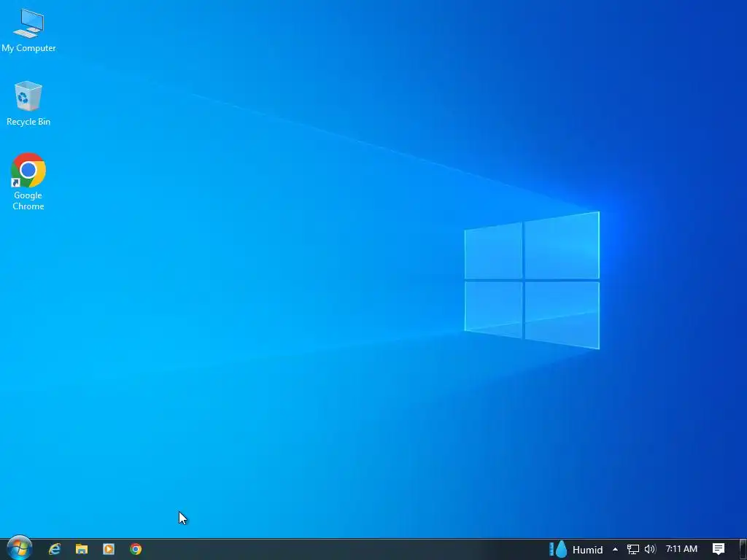This screenshot has height=560, width=747.
Task: Open the volume speaker tray icon
Action: (x=650, y=550)
